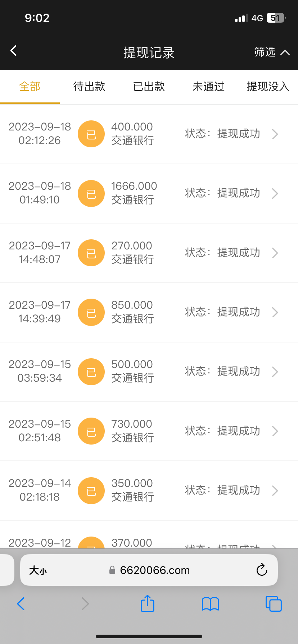Switch to the 待出款 tab
This screenshot has width=298, height=644.
coord(89,87)
